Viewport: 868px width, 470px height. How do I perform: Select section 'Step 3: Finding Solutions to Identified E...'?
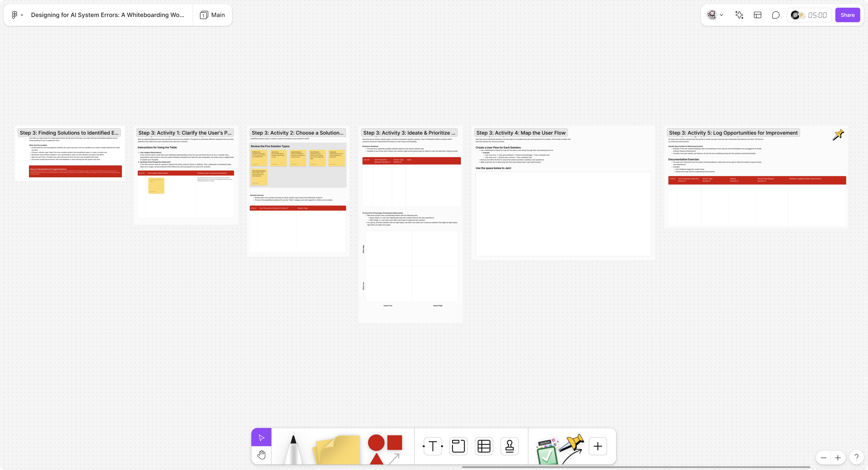point(69,133)
